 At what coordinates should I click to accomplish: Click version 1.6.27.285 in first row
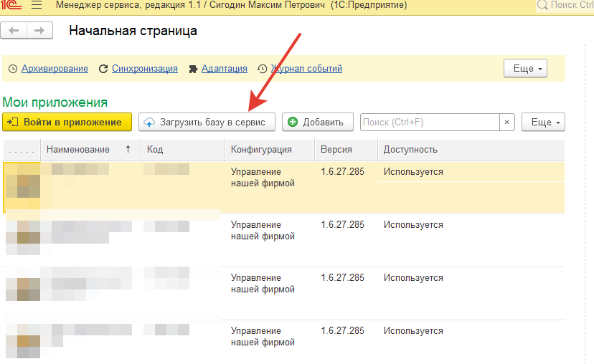(342, 172)
